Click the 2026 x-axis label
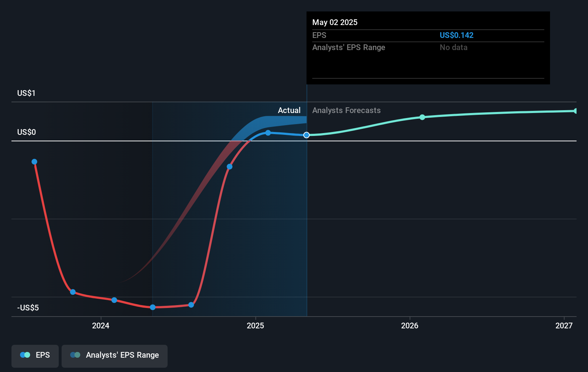Viewport: 588px width, 372px height. point(410,325)
